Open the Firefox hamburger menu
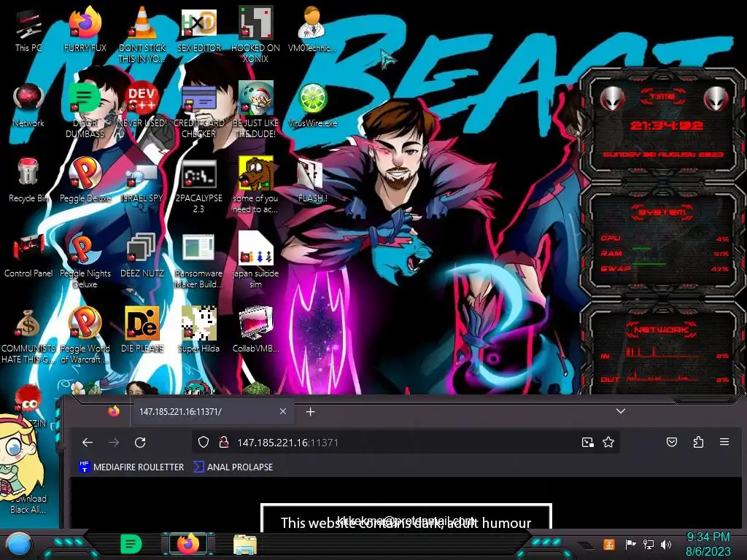The width and height of the screenshot is (747, 560). coord(724,443)
